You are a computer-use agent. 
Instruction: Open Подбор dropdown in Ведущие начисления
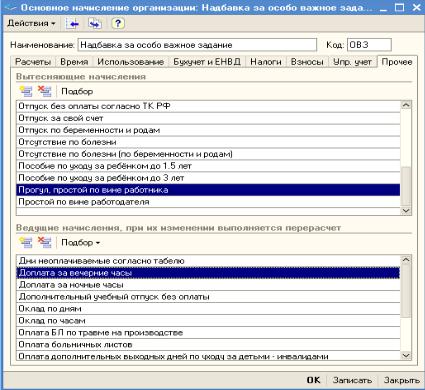tap(80, 243)
